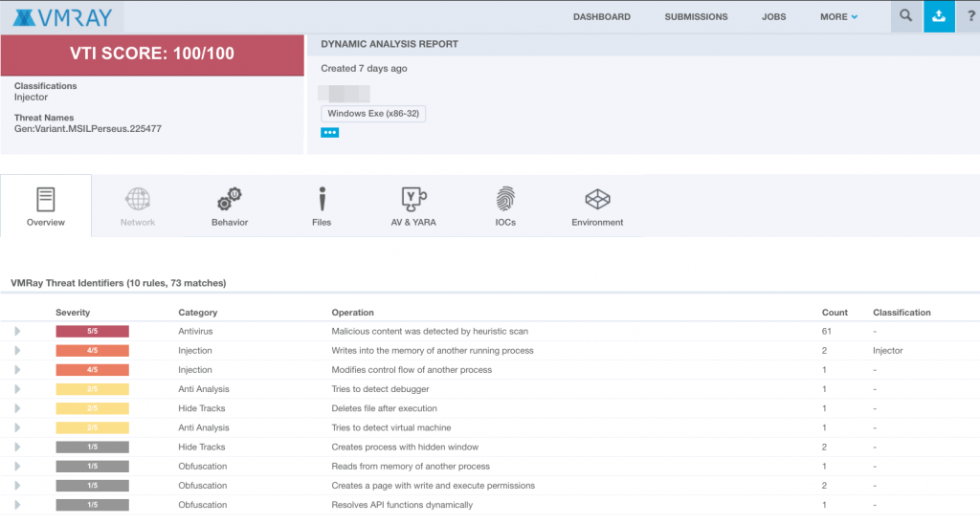Click the Overview document icon
This screenshot has height=524, width=980.
tap(46, 199)
